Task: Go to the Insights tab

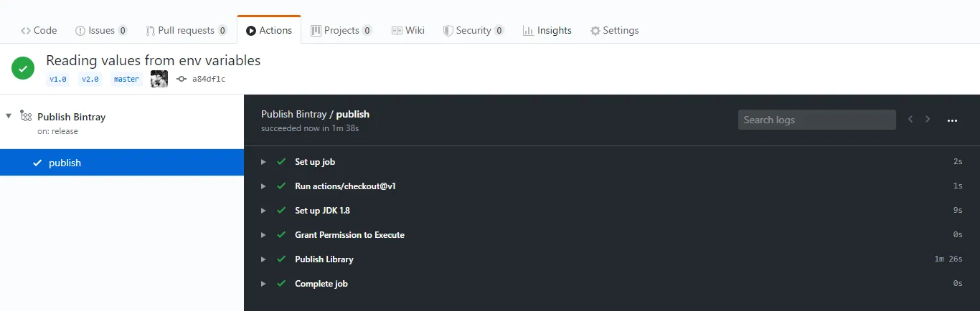Action: point(547,30)
